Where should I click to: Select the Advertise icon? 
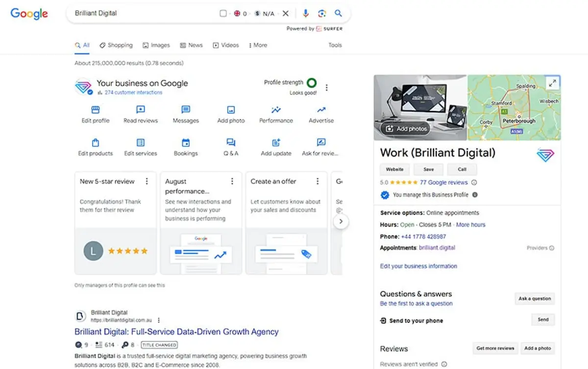(320, 112)
